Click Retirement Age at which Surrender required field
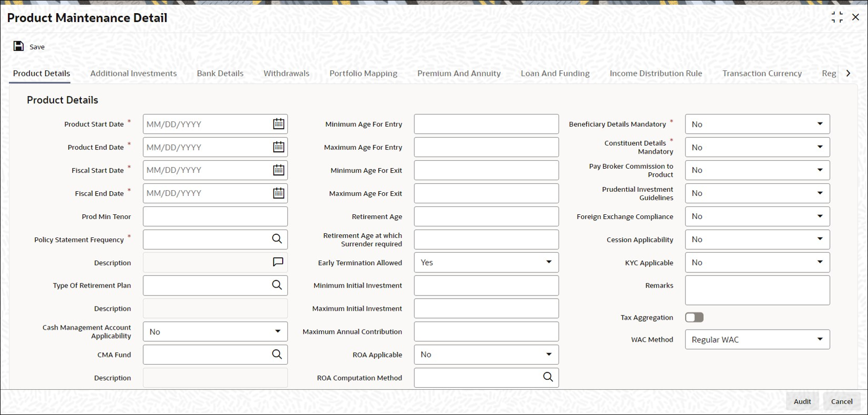Image resolution: width=868 pixels, height=415 pixels. pyautogui.click(x=486, y=239)
